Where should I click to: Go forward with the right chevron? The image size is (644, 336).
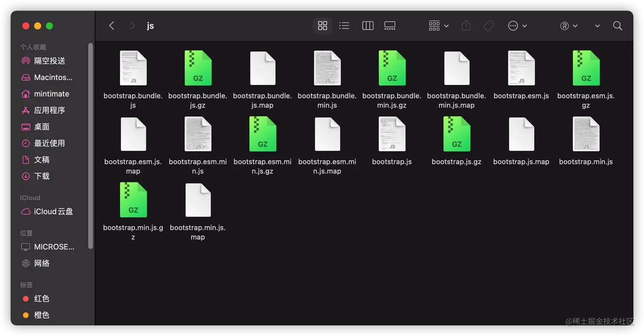[132, 26]
